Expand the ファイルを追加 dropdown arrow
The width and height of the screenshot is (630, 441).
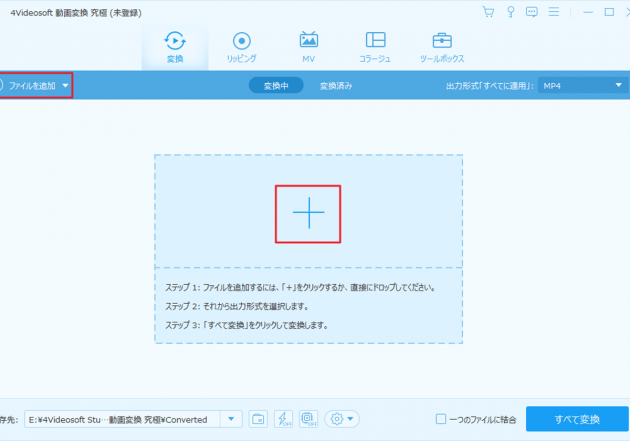tap(65, 86)
